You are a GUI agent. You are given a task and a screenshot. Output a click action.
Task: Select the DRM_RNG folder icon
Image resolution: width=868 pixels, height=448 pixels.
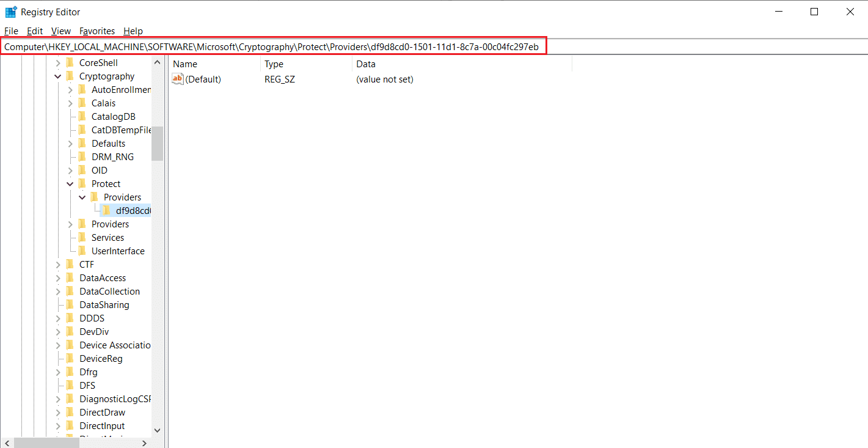[x=82, y=156]
